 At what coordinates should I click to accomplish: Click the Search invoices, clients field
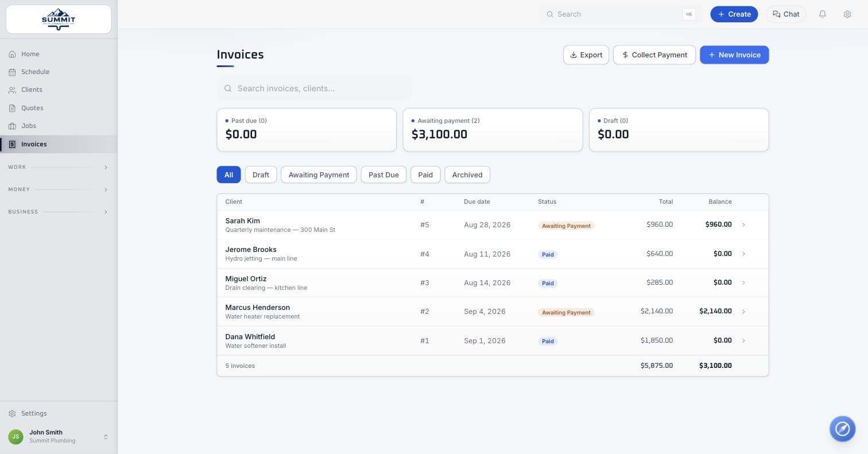[x=314, y=88]
